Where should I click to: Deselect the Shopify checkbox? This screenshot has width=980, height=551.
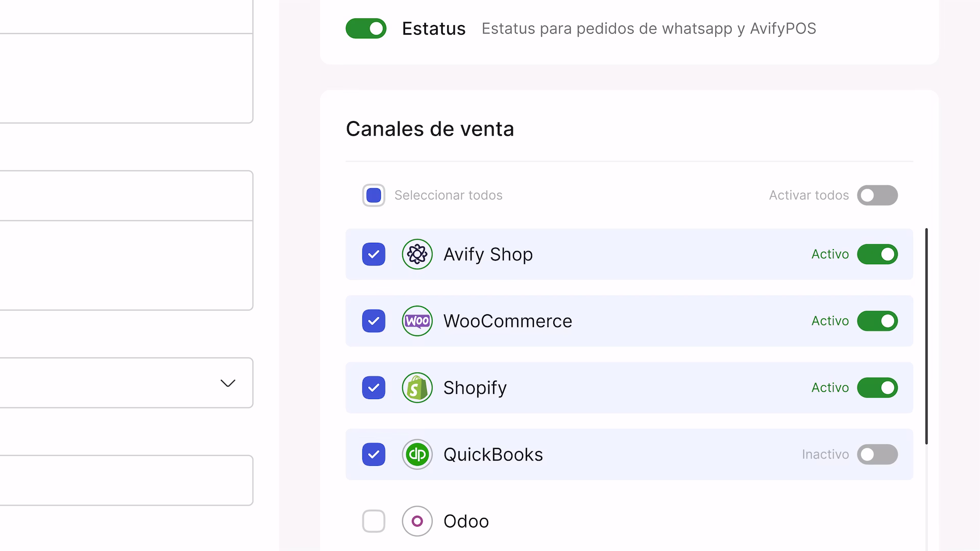[x=374, y=388]
